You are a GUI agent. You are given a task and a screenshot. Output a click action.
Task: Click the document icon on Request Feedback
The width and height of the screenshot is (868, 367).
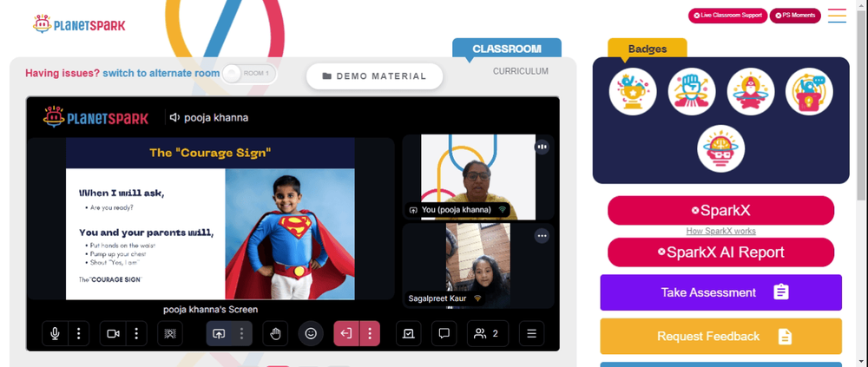click(785, 336)
